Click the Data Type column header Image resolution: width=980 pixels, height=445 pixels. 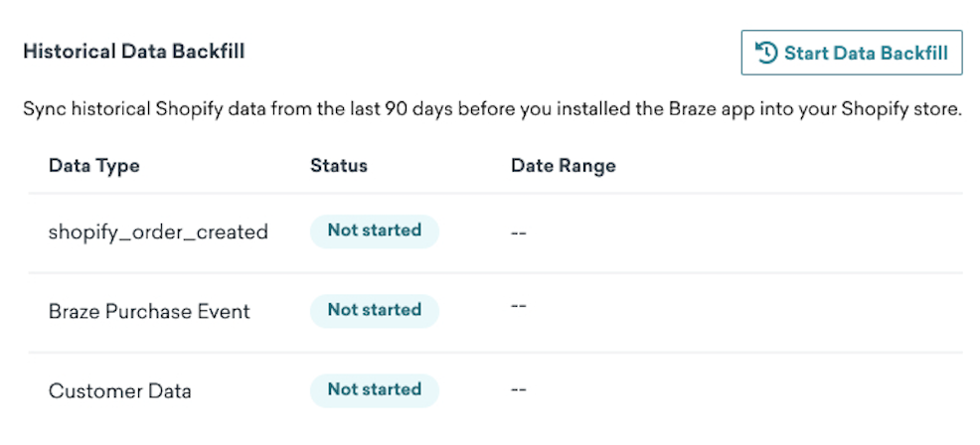point(94,166)
